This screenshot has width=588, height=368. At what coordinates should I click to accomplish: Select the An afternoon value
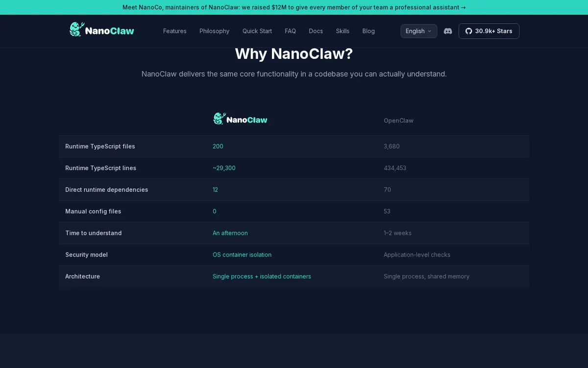(x=230, y=233)
